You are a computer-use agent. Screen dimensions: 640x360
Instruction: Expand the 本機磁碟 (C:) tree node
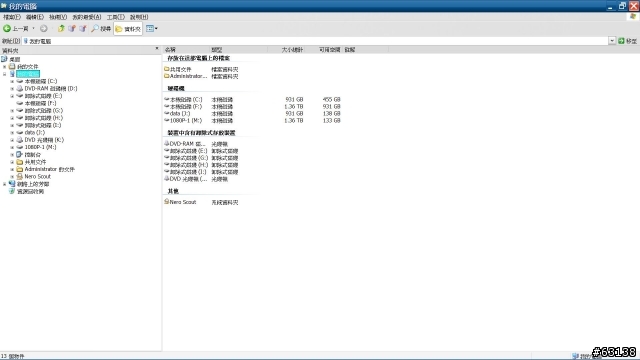12,81
